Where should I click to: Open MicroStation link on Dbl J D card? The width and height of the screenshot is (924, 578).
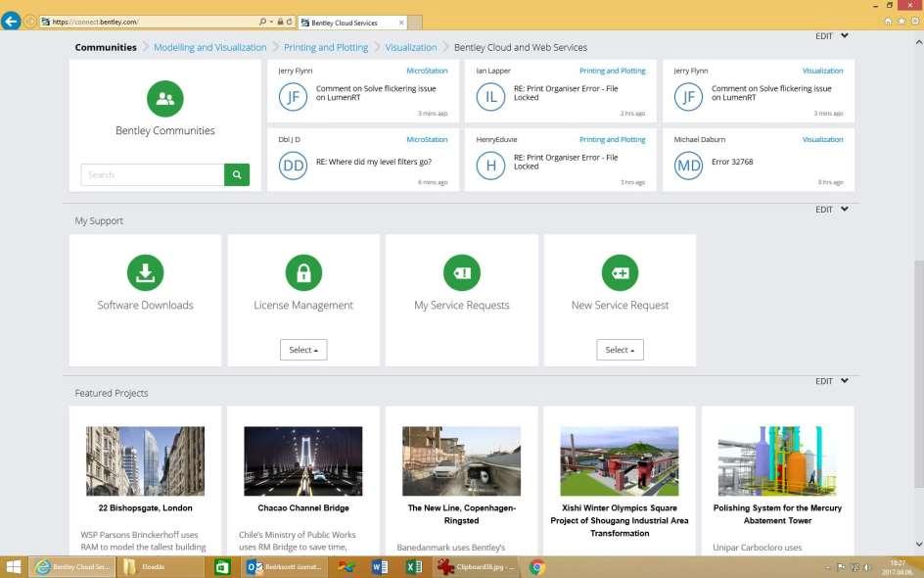pyautogui.click(x=427, y=140)
